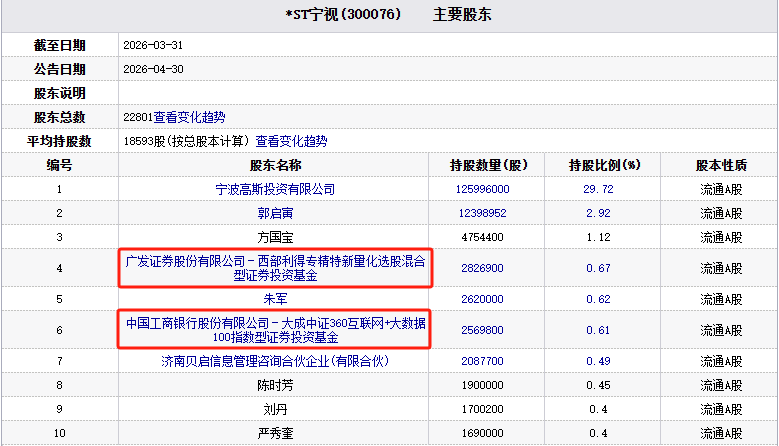Click row number 10
This screenshot has width=779, height=446.
pyautogui.click(x=60, y=433)
